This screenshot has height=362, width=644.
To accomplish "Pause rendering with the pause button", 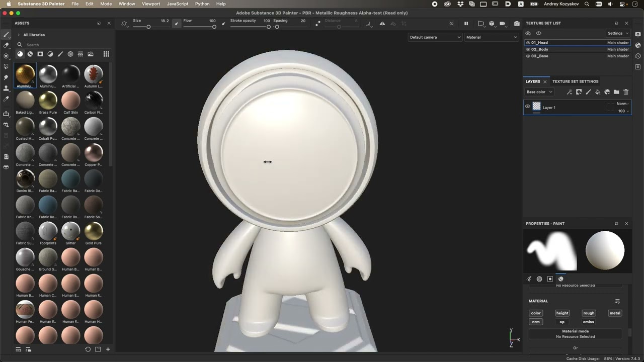I will point(466,24).
